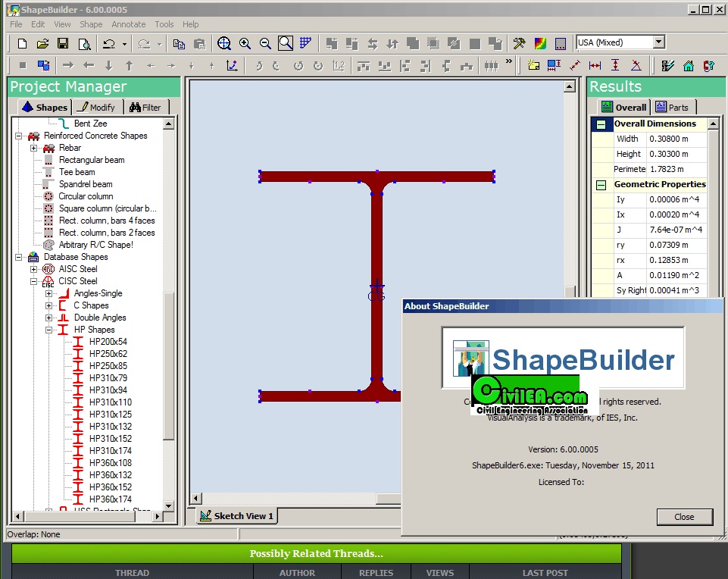728x579 pixels.
Task: Switch to the Filter tab
Action: (145, 108)
